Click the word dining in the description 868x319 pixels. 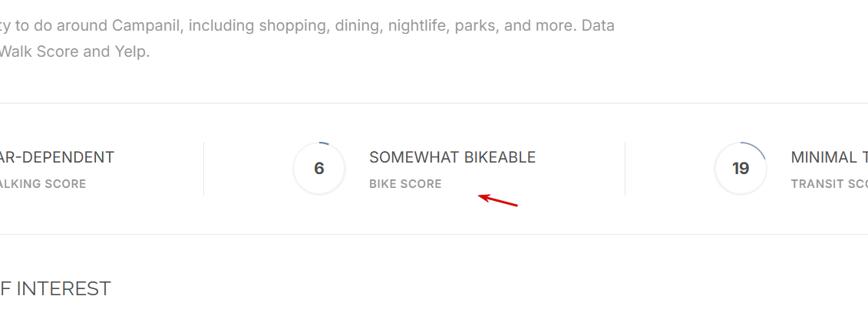coord(358,25)
